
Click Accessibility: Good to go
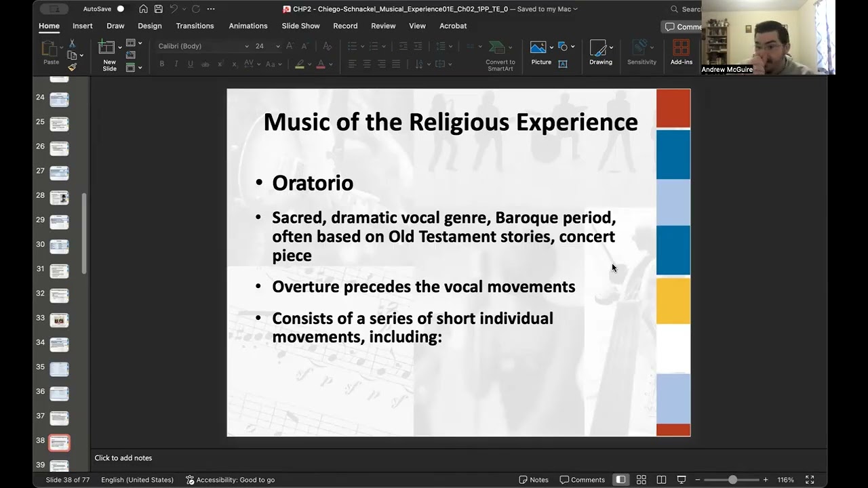tap(231, 480)
